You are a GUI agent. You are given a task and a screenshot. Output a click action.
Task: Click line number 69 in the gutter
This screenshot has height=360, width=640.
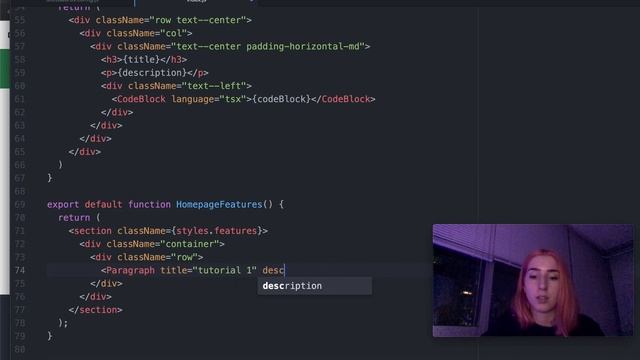click(20, 204)
